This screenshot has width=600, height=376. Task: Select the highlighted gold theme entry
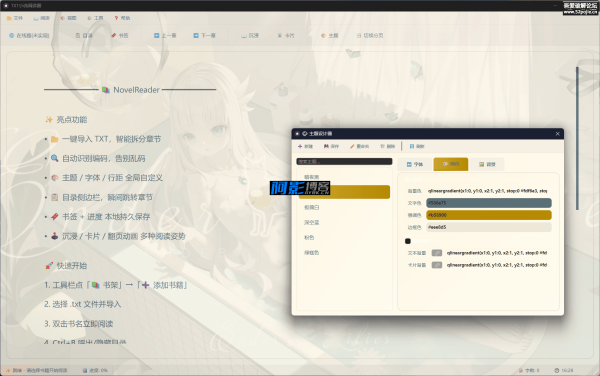pyautogui.click(x=344, y=192)
